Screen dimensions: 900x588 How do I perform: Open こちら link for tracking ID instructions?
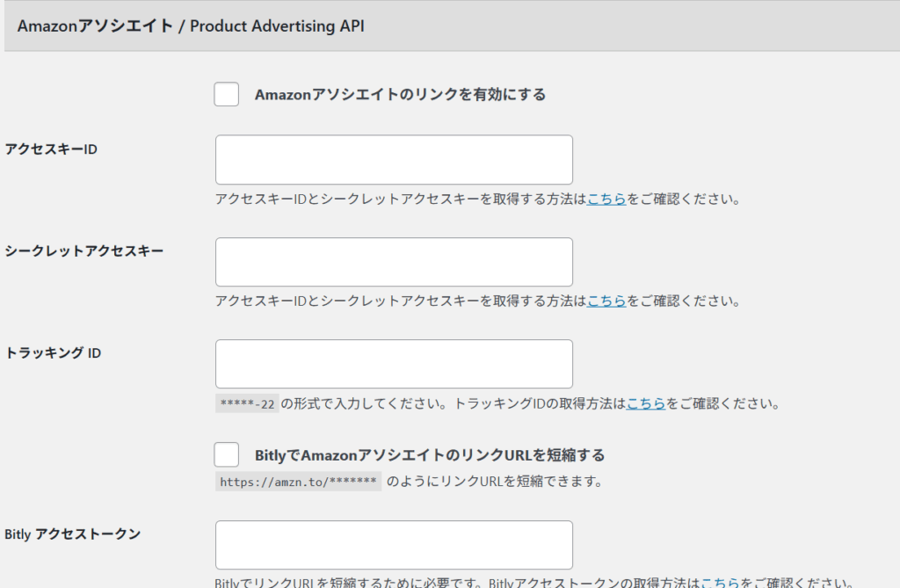645,403
